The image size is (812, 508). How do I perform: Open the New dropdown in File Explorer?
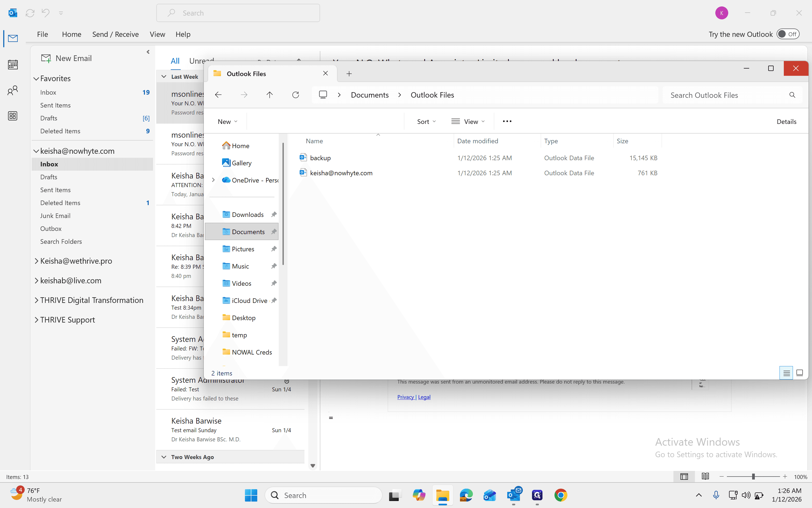[x=227, y=121]
